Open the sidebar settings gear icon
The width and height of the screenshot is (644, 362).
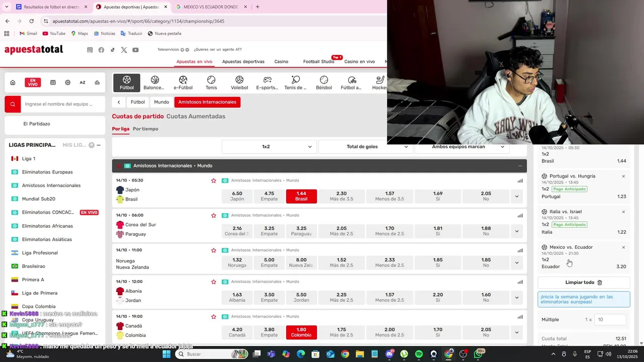(67, 82)
